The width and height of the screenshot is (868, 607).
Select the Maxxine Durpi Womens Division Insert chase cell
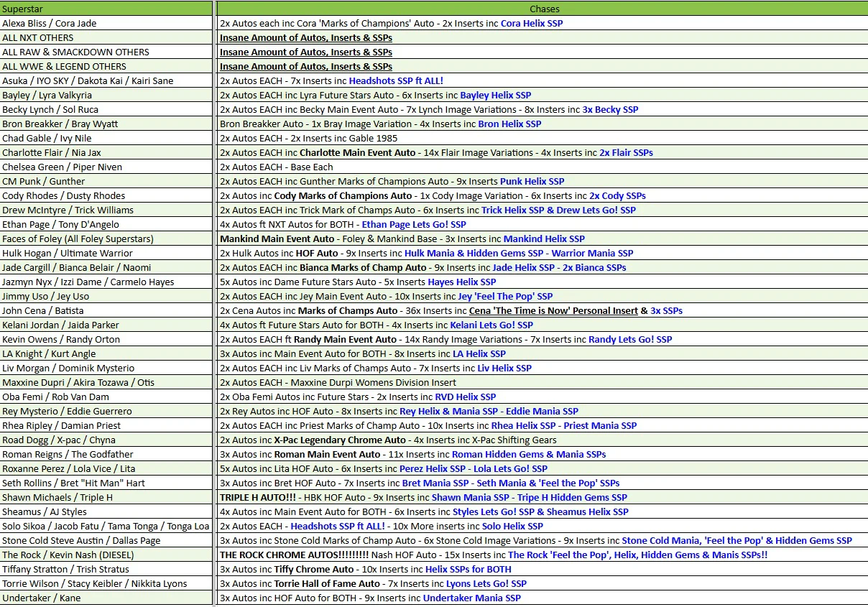tap(542, 382)
